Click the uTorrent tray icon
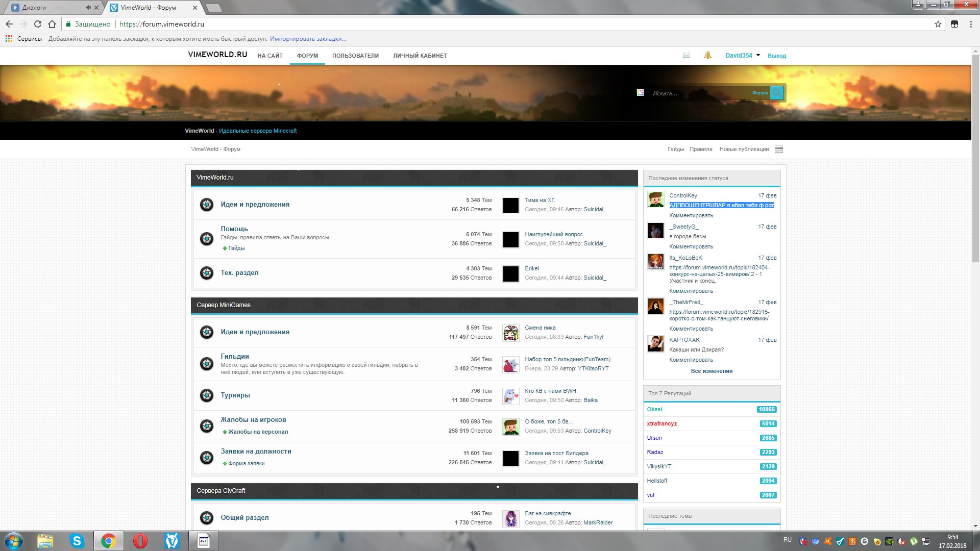This screenshot has height=551, width=980. point(914,541)
